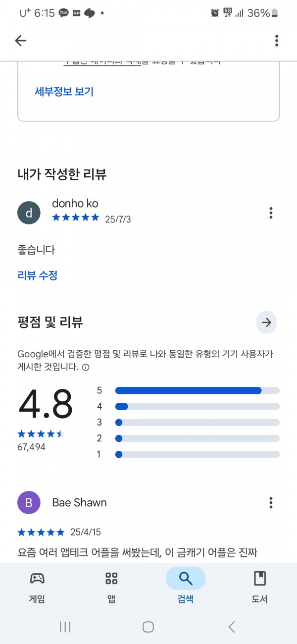
Task: Open all ratings via 평점 및 리뷰 arrow
Action: click(266, 323)
